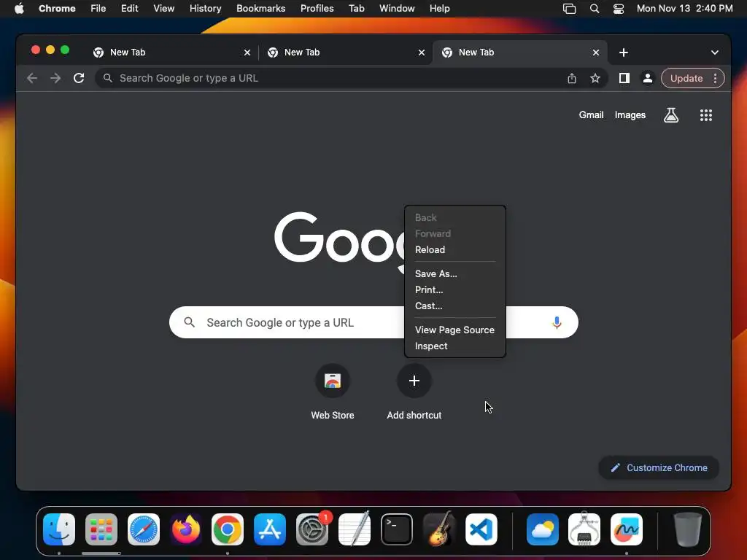The height and width of the screenshot is (560, 747).
Task: Open Finder from the dock
Action: click(x=59, y=529)
